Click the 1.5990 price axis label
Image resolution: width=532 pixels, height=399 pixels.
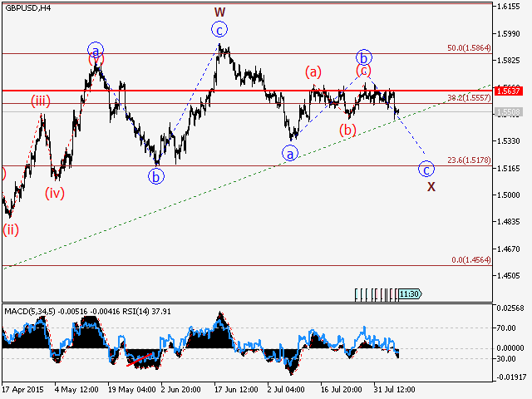[x=508, y=34]
